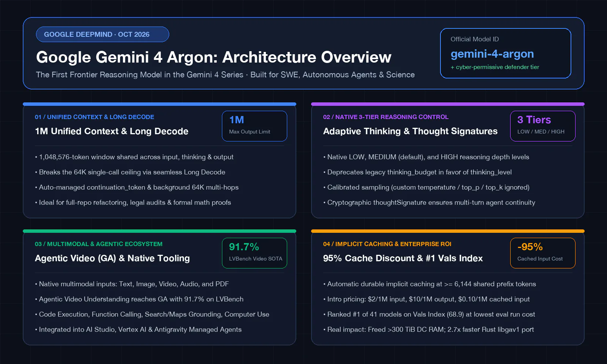
Task: Click the '01 / UNIFIED CONTEXT & LONG DECODE' label
Action: pyautogui.click(x=94, y=117)
